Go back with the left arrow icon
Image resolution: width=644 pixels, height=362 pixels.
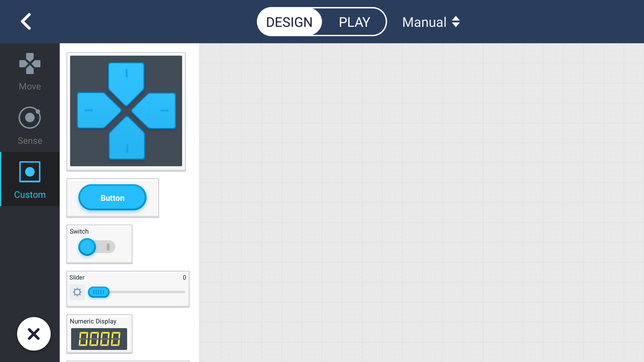[x=26, y=21]
